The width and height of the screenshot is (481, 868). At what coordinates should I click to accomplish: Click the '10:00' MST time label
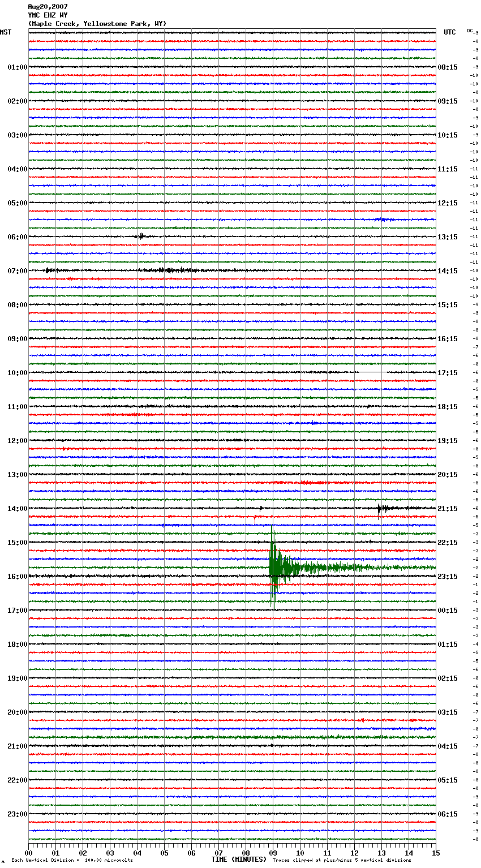coord(18,373)
